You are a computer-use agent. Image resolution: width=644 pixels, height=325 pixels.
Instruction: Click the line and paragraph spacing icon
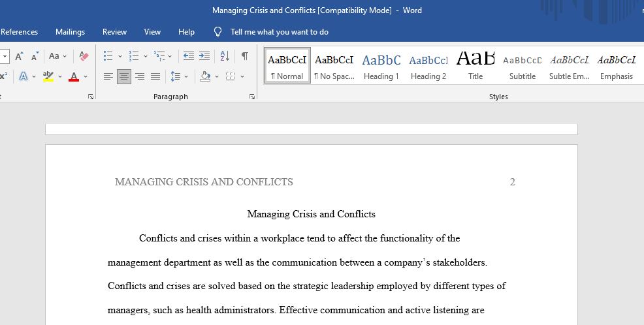pyautogui.click(x=176, y=76)
